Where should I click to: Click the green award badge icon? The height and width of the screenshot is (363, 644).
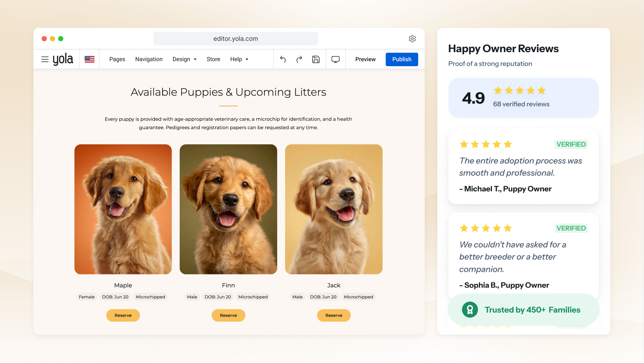pyautogui.click(x=470, y=310)
